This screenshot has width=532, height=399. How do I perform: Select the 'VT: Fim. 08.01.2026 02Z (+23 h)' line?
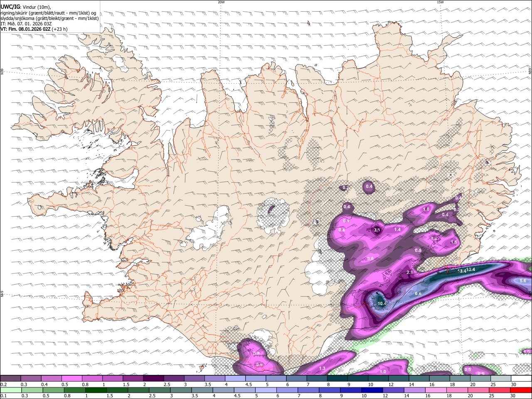[34, 29]
